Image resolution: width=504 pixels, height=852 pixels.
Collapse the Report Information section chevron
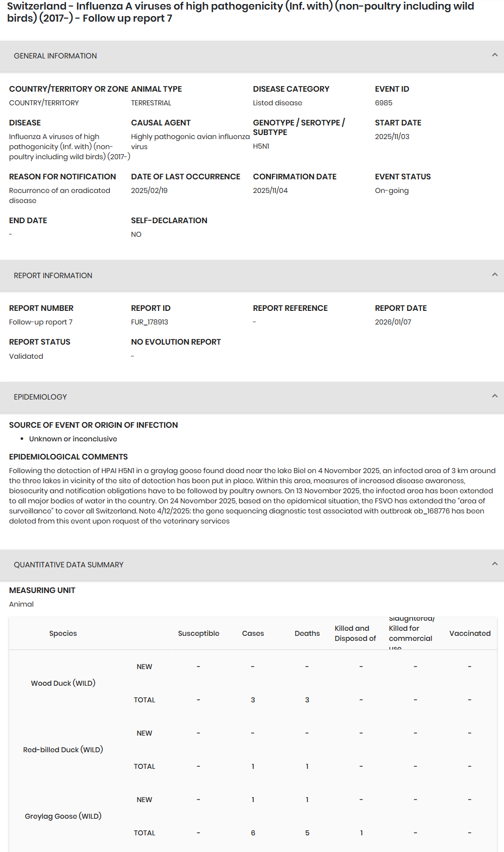[x=494, y=275]
